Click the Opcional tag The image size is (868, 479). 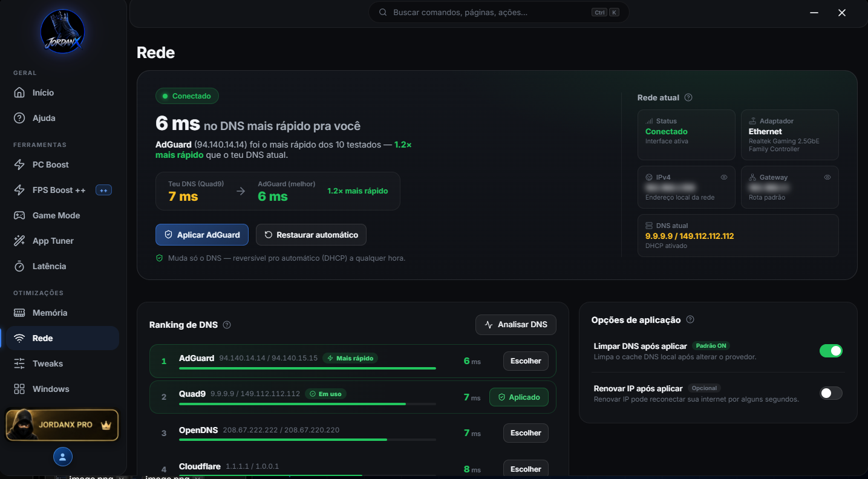705,388
